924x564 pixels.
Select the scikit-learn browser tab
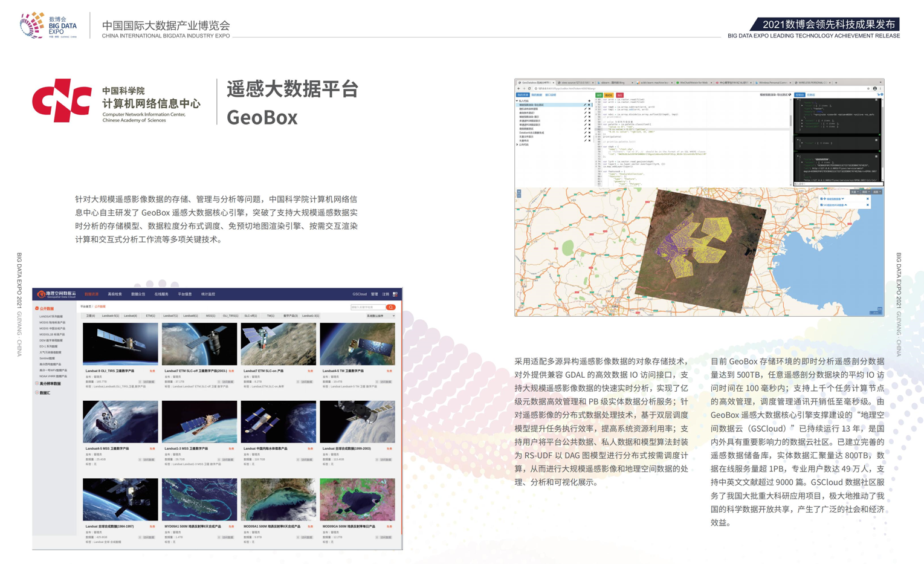[654, 82]
